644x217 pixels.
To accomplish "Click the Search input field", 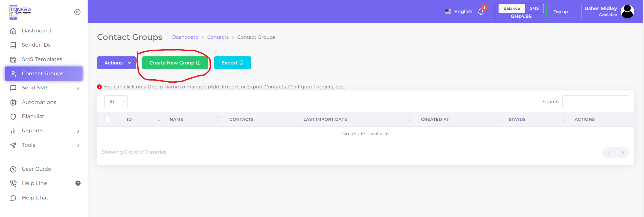I will [x=595, y=102].
